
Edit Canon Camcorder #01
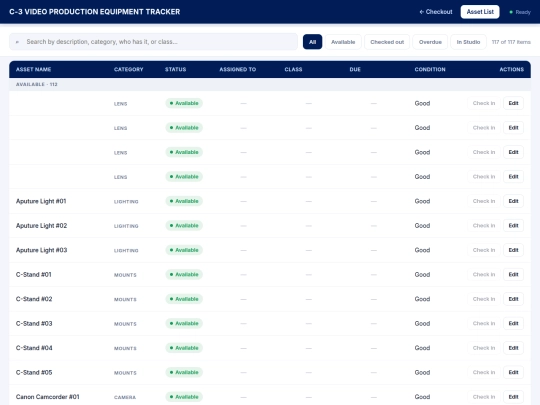click(513, 397)
